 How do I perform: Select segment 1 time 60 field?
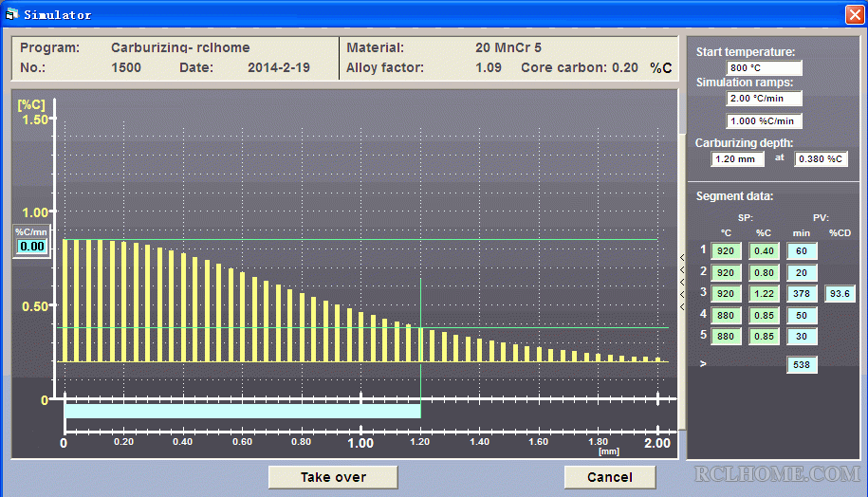(x=802, y=250)
